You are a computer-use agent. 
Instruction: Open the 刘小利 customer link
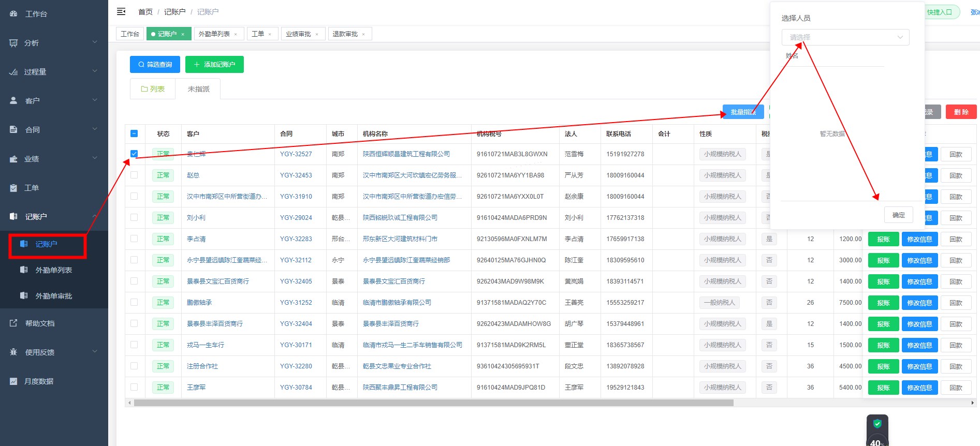click(x=196, y=218)
